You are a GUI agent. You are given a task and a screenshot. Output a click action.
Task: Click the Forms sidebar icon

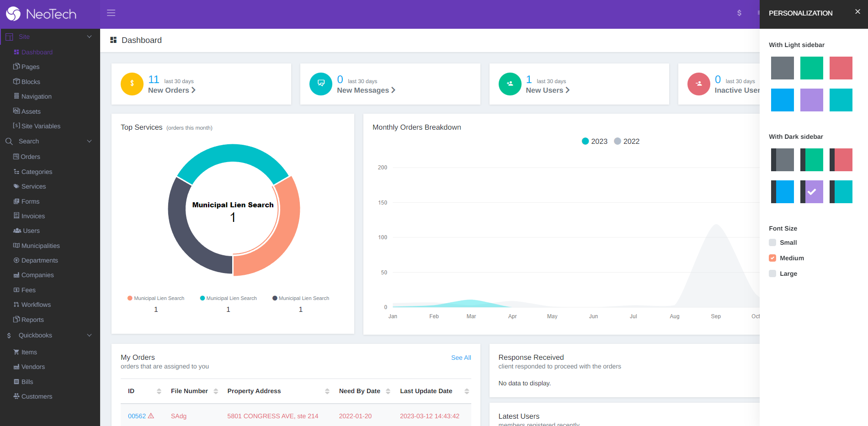pyautogui.click(x=16, y=201)
